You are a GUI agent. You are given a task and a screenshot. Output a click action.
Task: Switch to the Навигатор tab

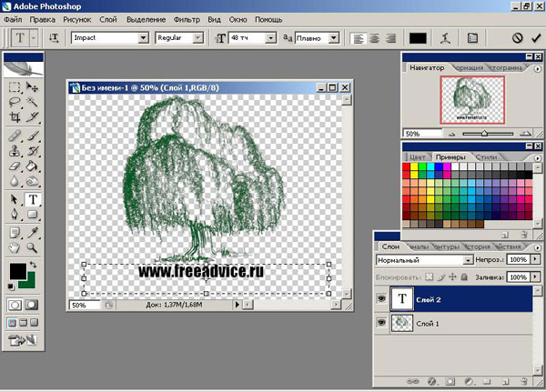point(427,68)
